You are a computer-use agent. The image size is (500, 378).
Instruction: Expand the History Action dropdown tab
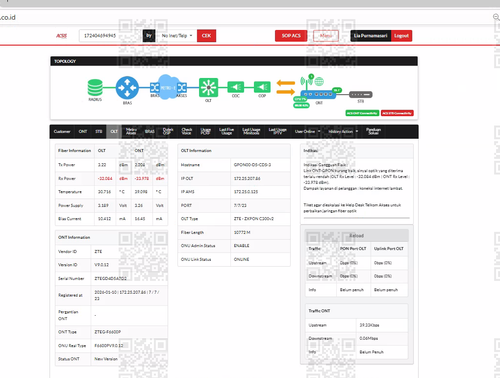[x=343, y=132]
